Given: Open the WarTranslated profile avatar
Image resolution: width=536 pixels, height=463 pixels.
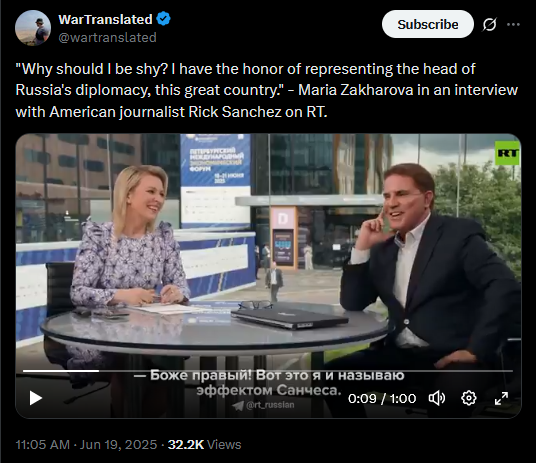Looking at the screenshot, I should [33, 28].
